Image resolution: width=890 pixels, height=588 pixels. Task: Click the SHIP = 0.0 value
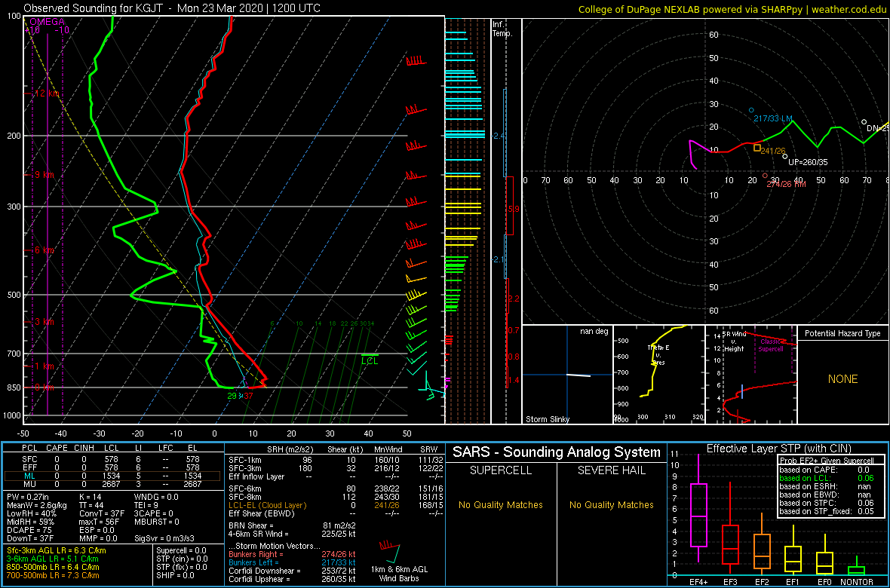tap(175, 575)
